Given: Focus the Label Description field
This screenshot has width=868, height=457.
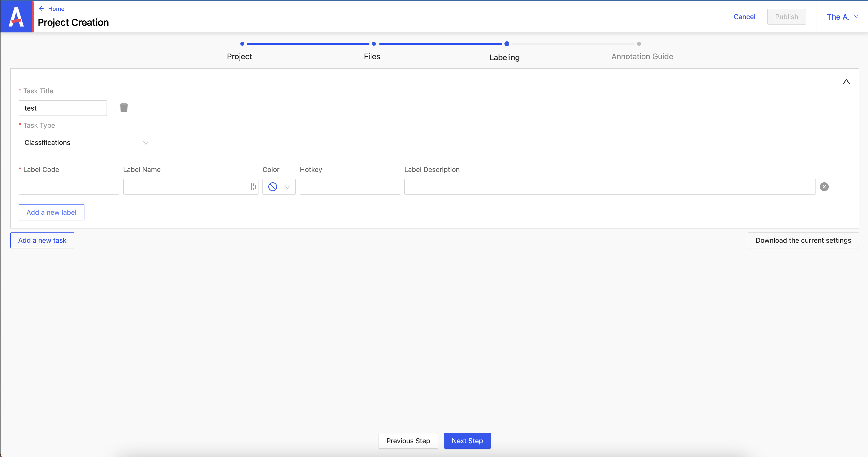Looking at the screenshot, I should click(x=610, y=187).
